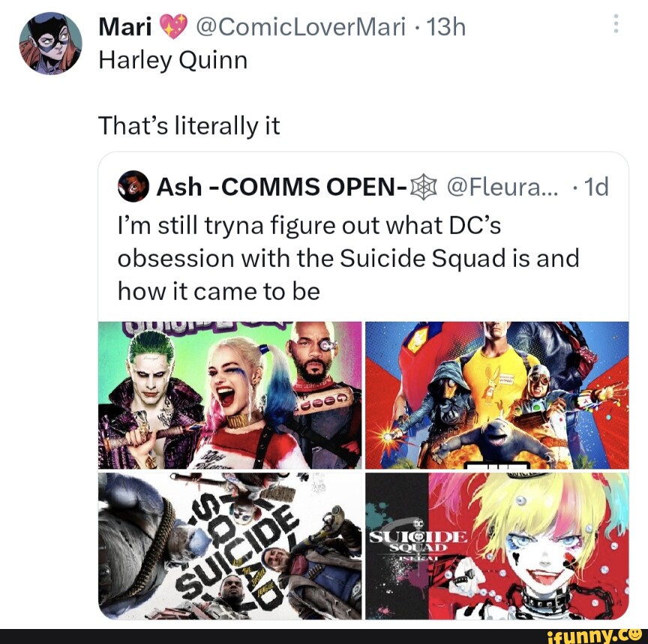Open the more options three-dot menu
Screen dimensions: 648x644
[x=617, y=22]
